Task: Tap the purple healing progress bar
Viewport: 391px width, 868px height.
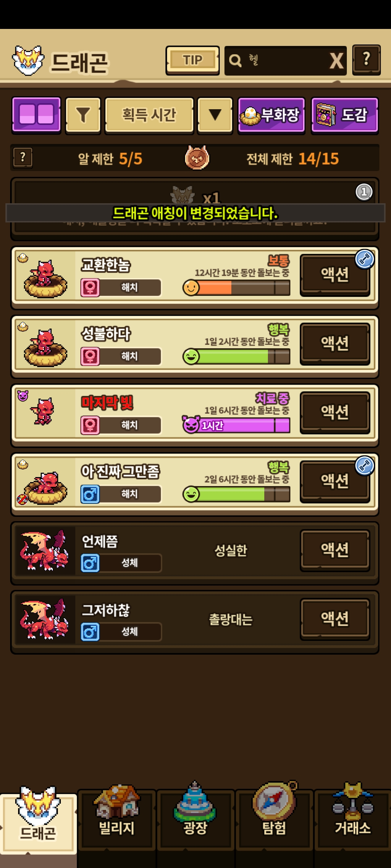Action: [237, 425]
